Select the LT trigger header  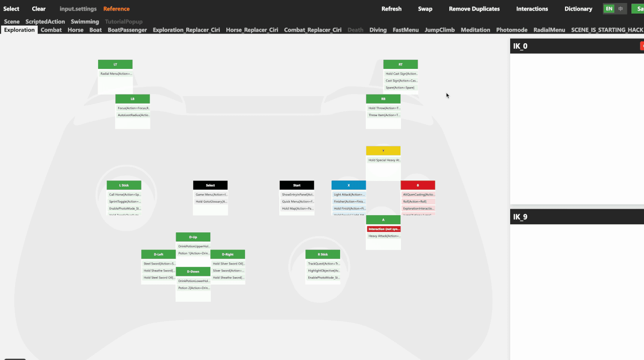[115, 64]
